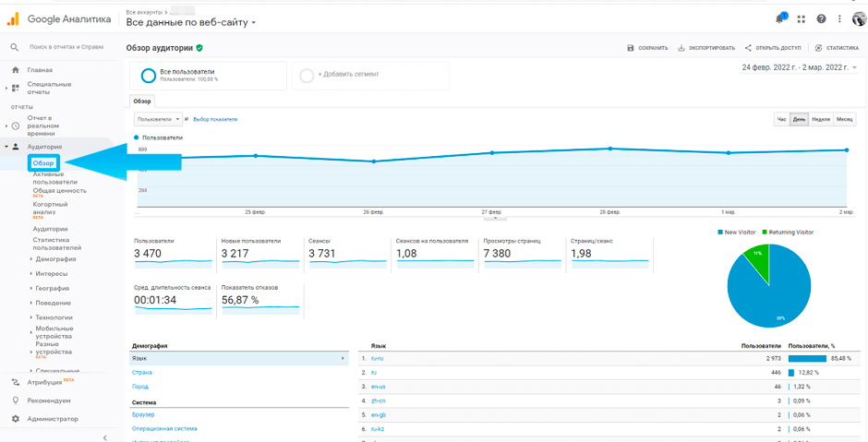
Task: Select the Обзор tab
Action: click(x=142, y=102)
